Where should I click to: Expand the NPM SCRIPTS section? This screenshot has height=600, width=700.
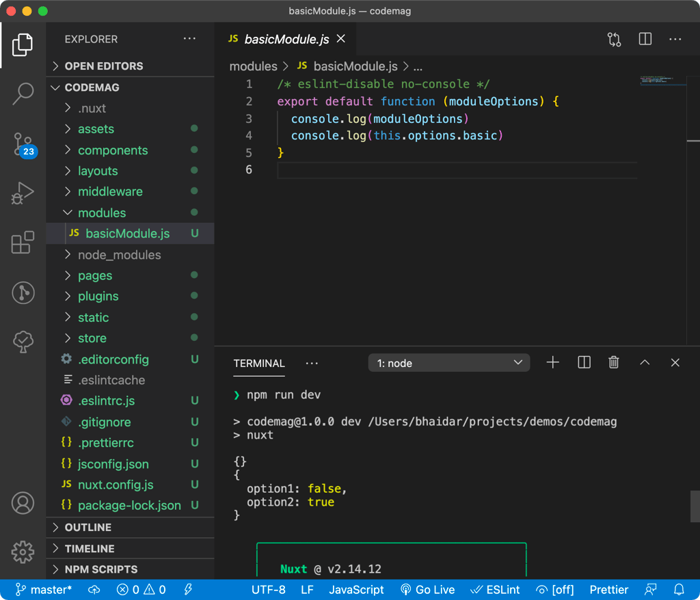coord(130,569)
